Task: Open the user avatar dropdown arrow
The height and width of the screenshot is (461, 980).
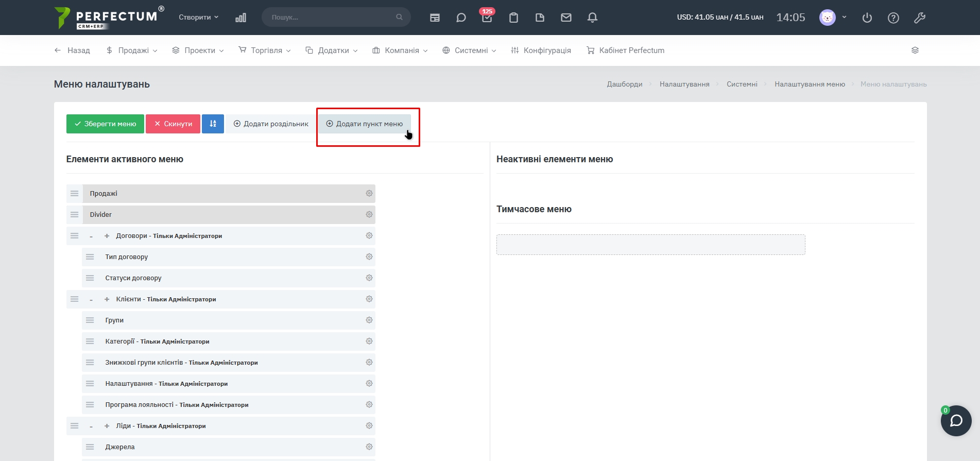Action: [844, 17]
